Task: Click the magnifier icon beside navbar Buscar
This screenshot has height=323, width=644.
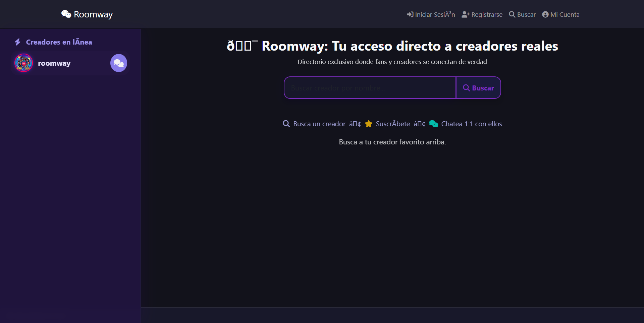Action: point(512,14)
